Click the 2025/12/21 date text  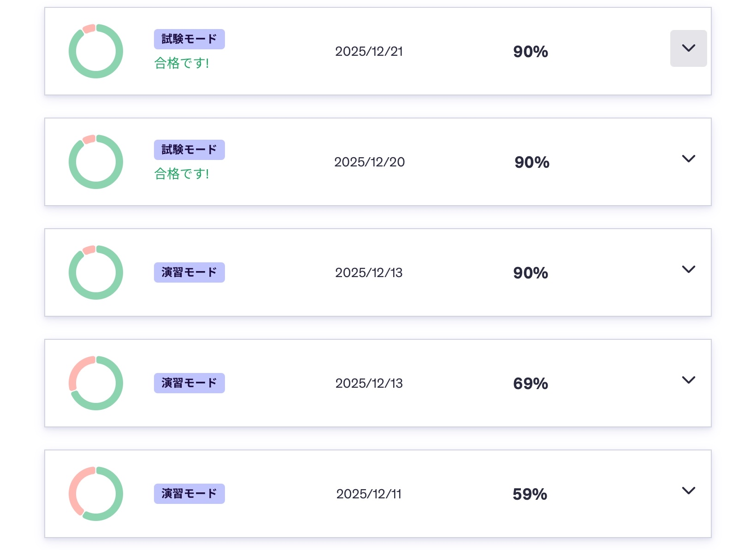pyautogui.click(x=369, y=52)
